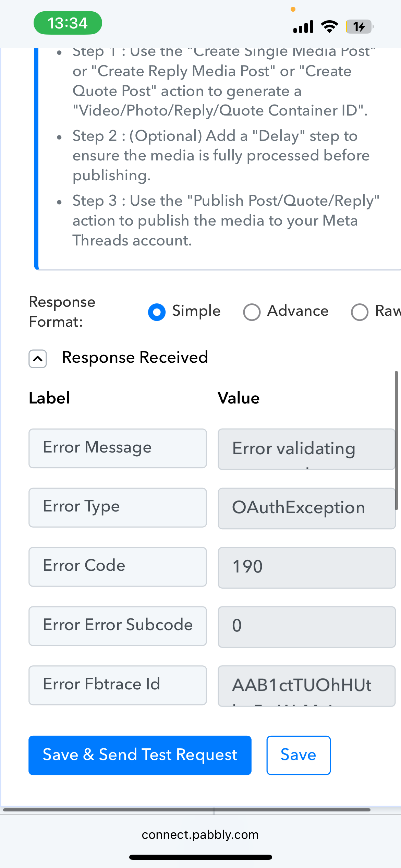Tap the Wi-Fi status icon
The width and height of the screenshot is (401, 868).
[x=329, y=26]
